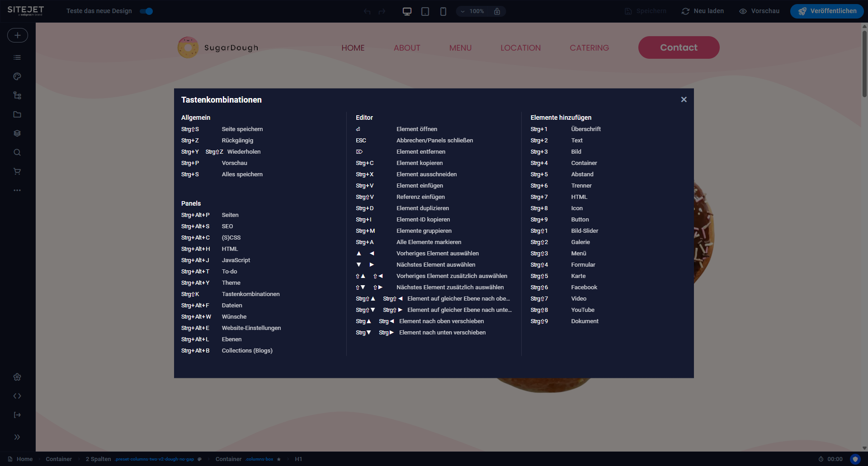868x466 pixels.
Task: Open the ABOUT navigation item
Action: pyautogui.click(x=407, y=48)
